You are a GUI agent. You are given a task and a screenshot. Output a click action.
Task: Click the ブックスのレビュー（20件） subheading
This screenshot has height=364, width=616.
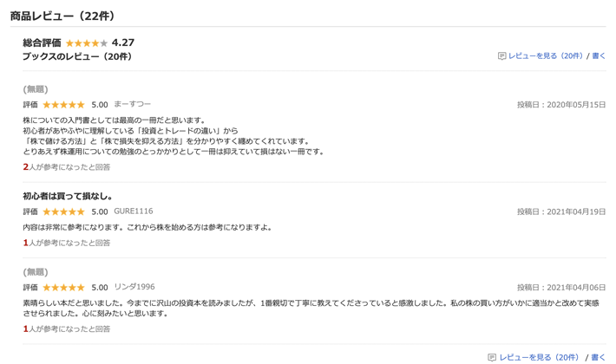click(77, 57)
